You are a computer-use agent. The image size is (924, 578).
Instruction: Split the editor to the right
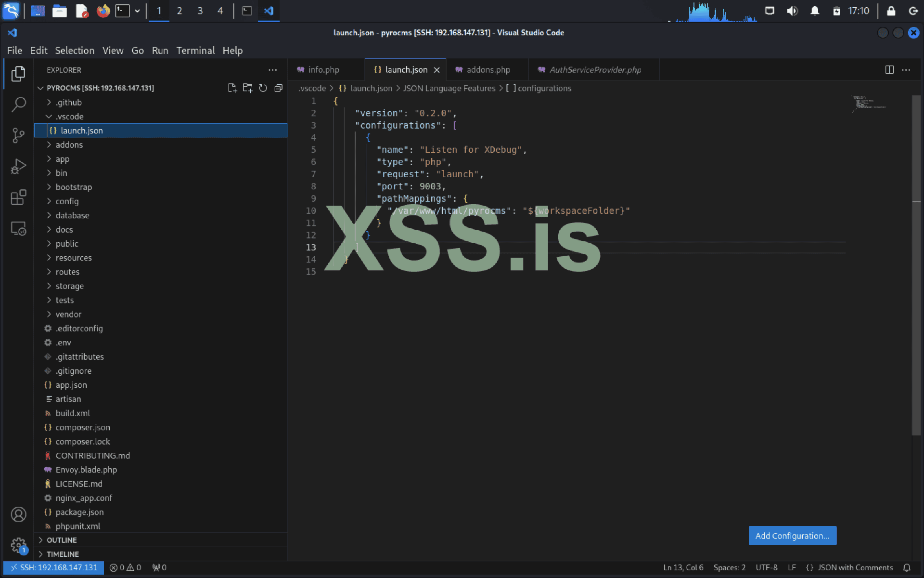889,70
